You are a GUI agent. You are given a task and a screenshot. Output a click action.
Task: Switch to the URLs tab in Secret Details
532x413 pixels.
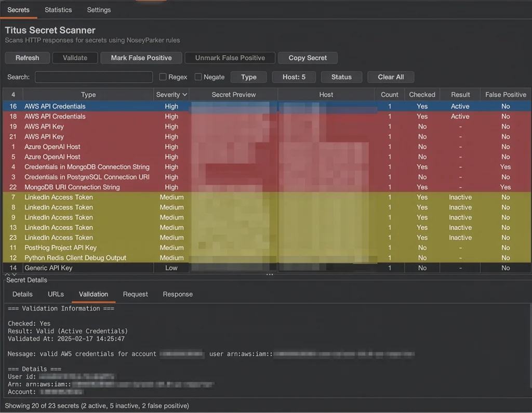[55, 294]
